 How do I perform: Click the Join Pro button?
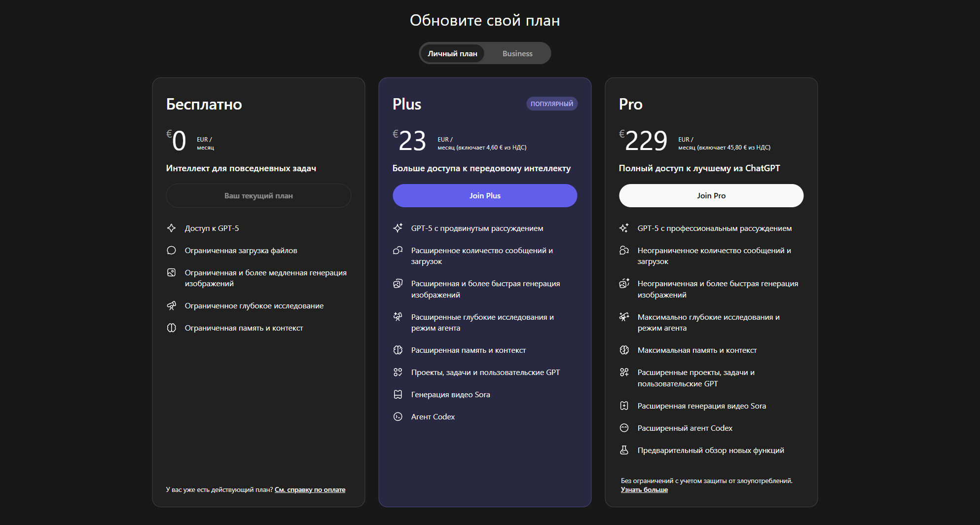click(x=711, y=195)
